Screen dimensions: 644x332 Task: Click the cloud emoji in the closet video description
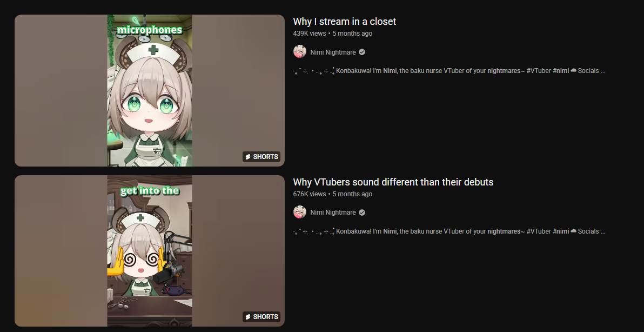[x=573, y=71]
